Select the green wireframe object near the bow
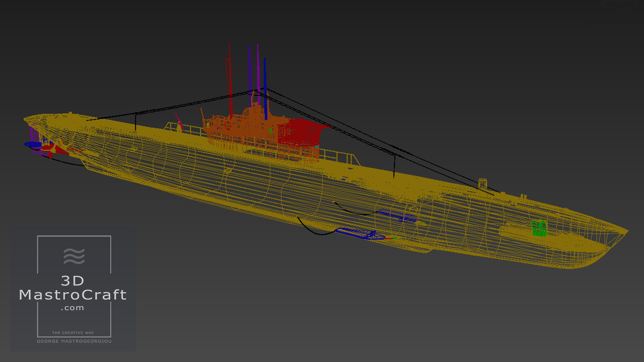 click(x=540, y=228)
